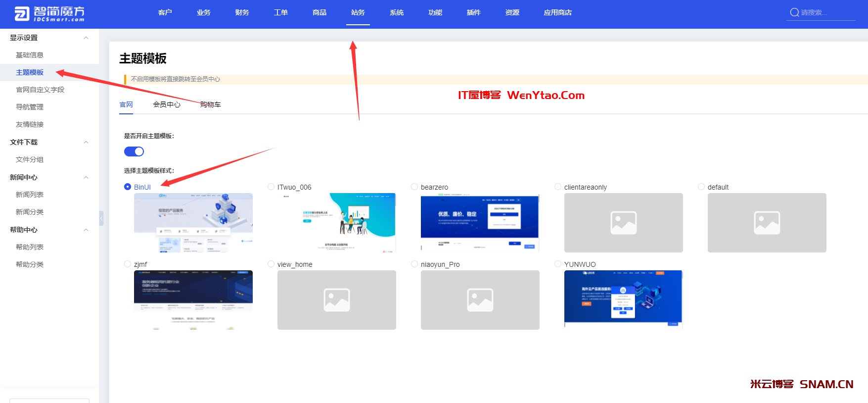Collapse the 显示设置 sidebar section
Screen dimensions: 868x403
[86, 38]
